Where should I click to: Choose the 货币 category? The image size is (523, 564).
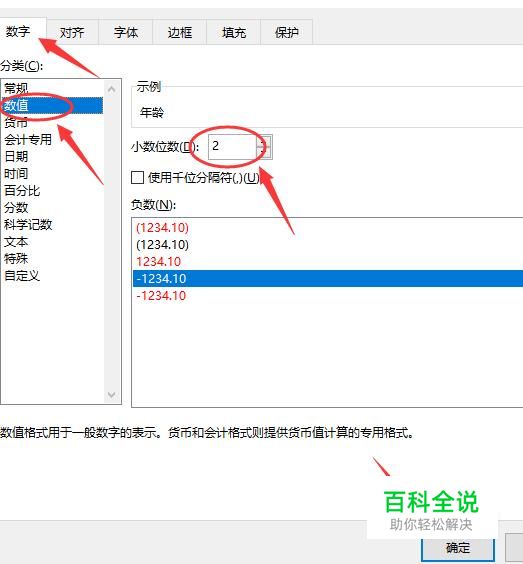pyautogui.click(x=53, y=123)
